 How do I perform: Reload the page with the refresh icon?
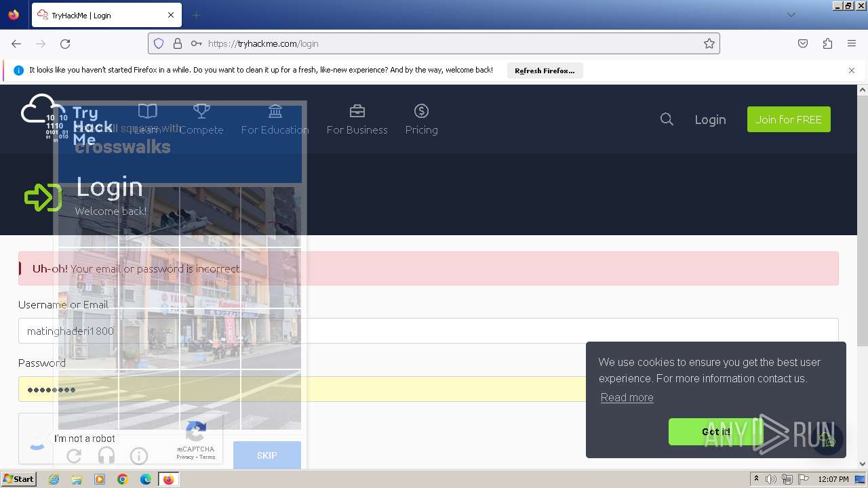click(65, 43)
